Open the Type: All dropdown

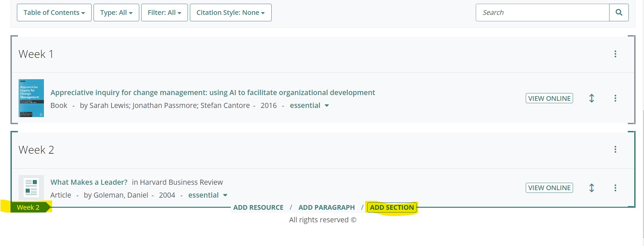pyautogui.click(x=116, y=13)
